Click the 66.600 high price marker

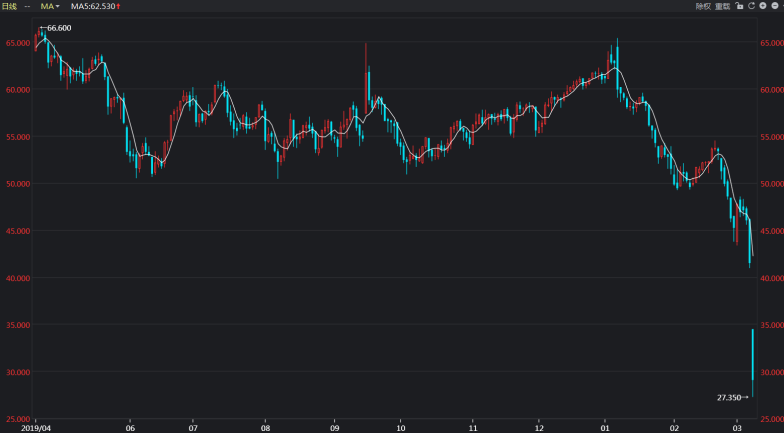58,28
